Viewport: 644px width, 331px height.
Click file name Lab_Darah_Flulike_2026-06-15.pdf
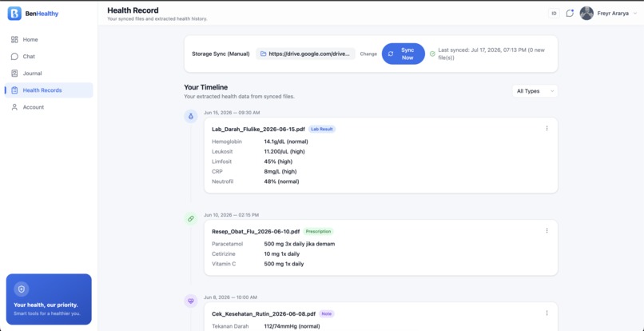click(x=258, y=129)
